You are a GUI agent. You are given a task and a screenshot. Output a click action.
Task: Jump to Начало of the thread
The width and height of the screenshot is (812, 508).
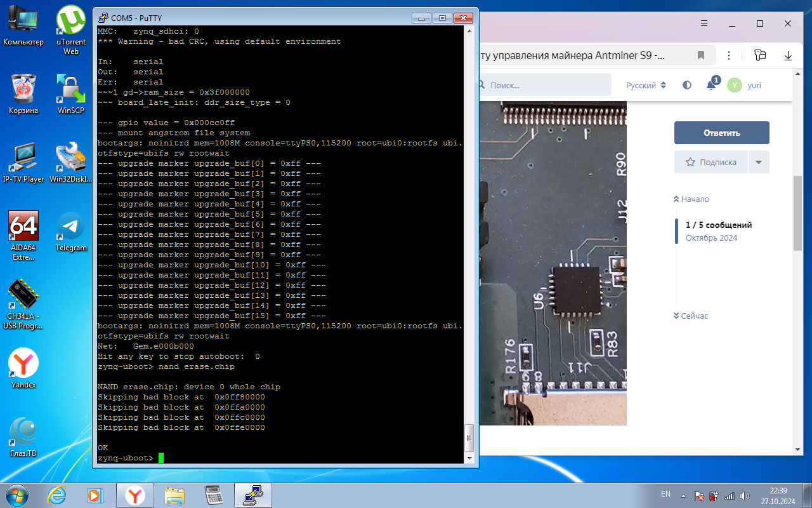coord(691,199)
